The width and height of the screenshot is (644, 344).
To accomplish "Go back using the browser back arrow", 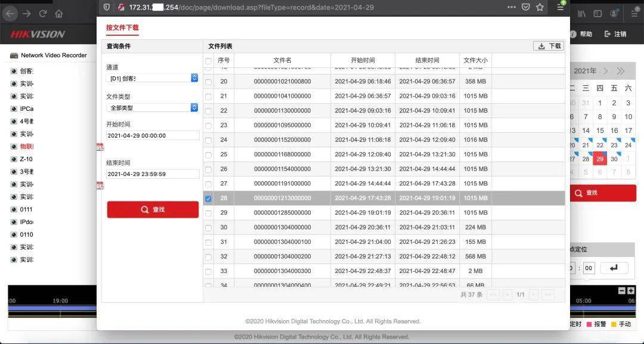I will pos(10,14).
